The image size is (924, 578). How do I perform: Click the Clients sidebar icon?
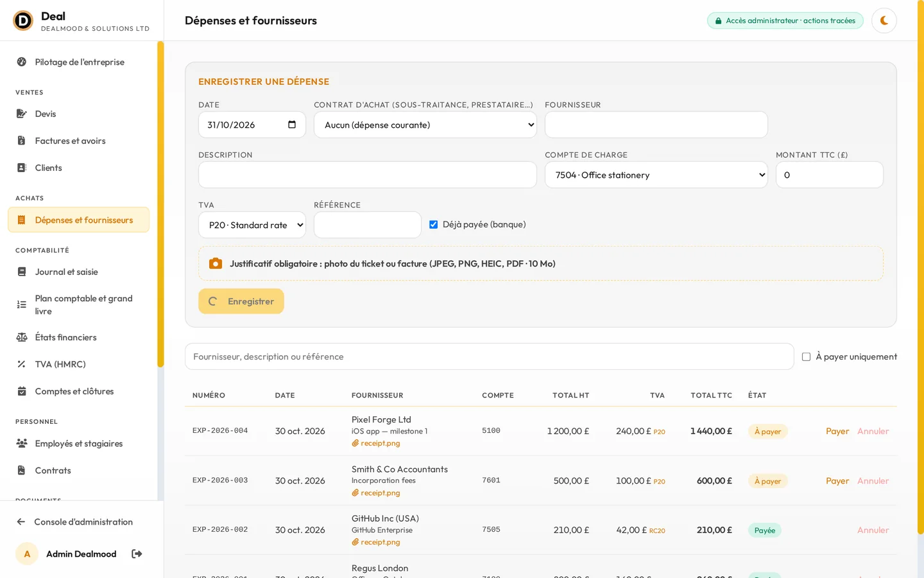coord(22,168)
